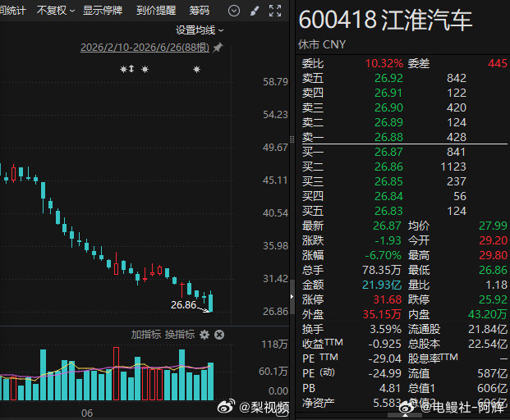
Task: Click the PE TTM value -29.04
Action: [x=385, y=358]
